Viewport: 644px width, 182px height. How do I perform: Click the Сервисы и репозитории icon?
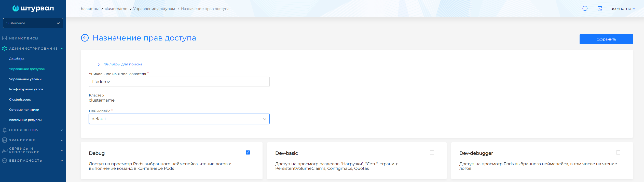click(5, 150)
